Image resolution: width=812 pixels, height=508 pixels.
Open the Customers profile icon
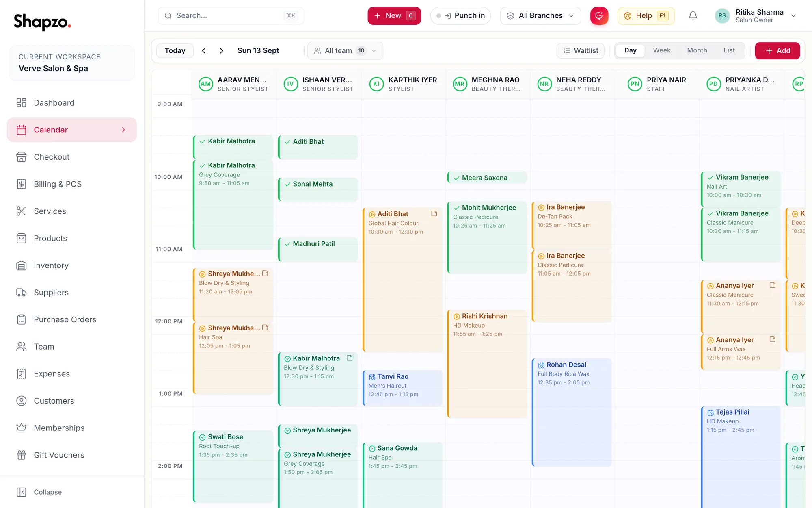tap(21, 401)
